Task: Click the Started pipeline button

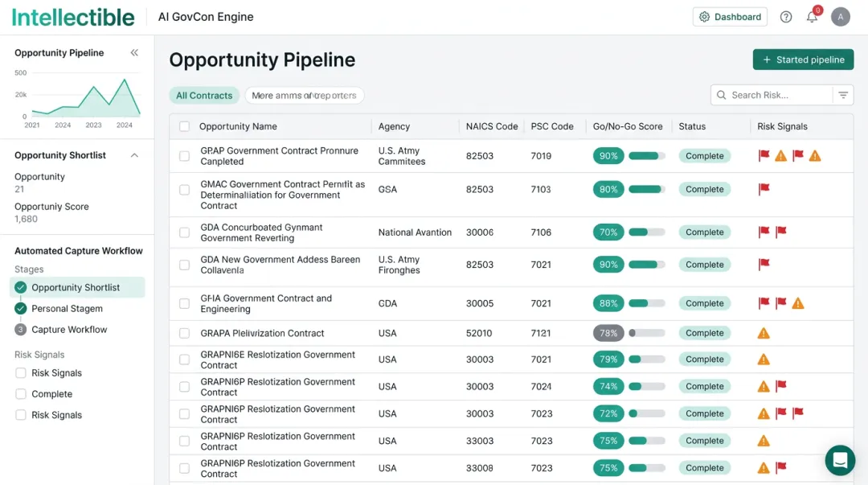Action: (x=803, y=60)
